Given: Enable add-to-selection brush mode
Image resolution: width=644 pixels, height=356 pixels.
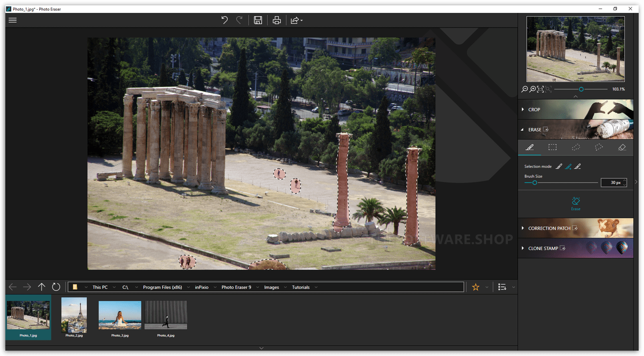Looking at the screenshot, I should (568, 166).
